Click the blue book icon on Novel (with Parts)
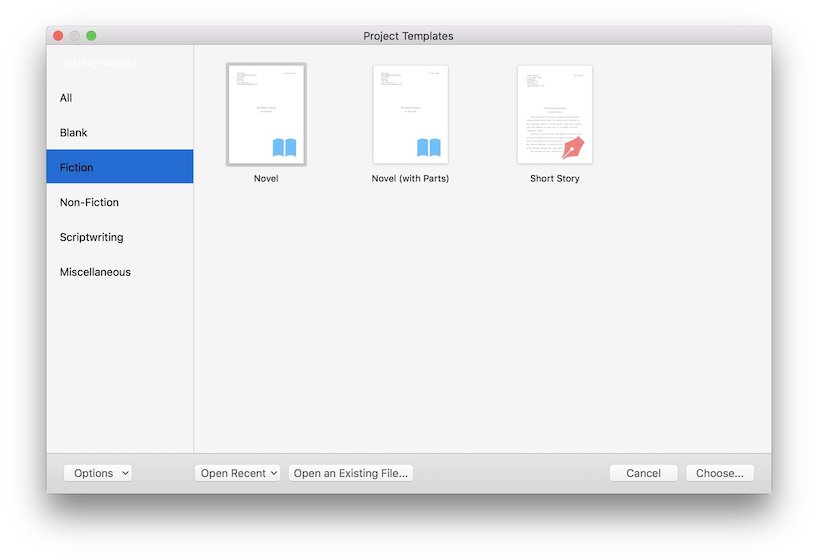818x560 pixels. coord(429,148)
